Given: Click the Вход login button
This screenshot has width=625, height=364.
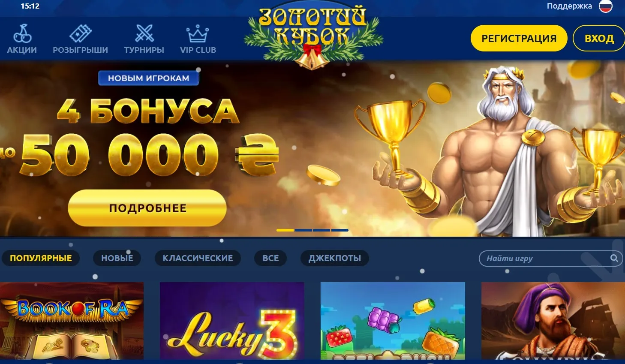Looking at the screenshot, I should point(599,38).
